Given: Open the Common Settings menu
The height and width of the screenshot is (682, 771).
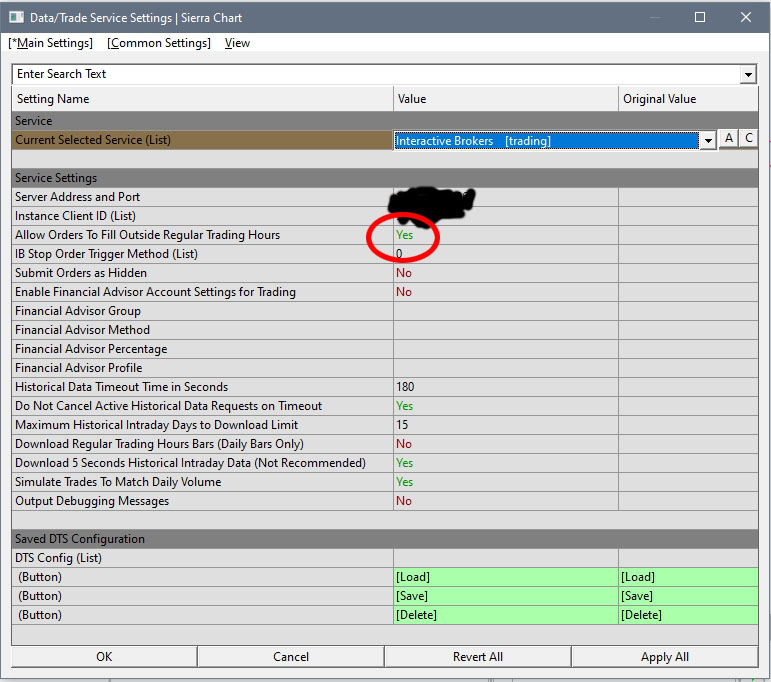Looking at the screenshot, I should 159,43.
